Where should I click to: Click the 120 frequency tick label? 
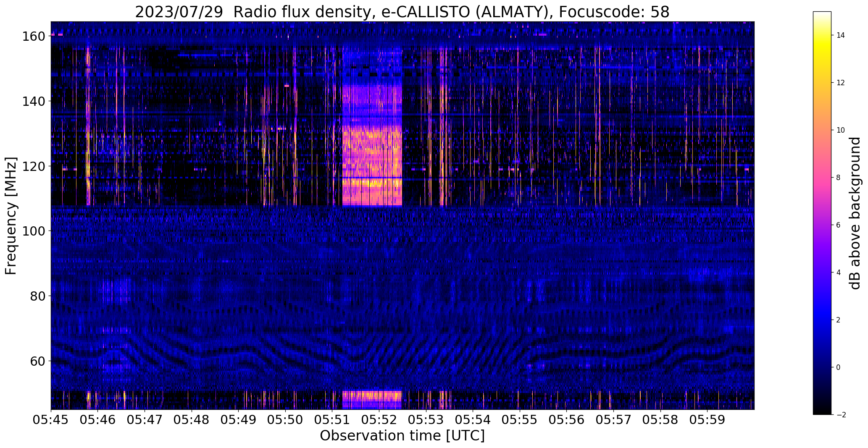[x=34, y=166]
